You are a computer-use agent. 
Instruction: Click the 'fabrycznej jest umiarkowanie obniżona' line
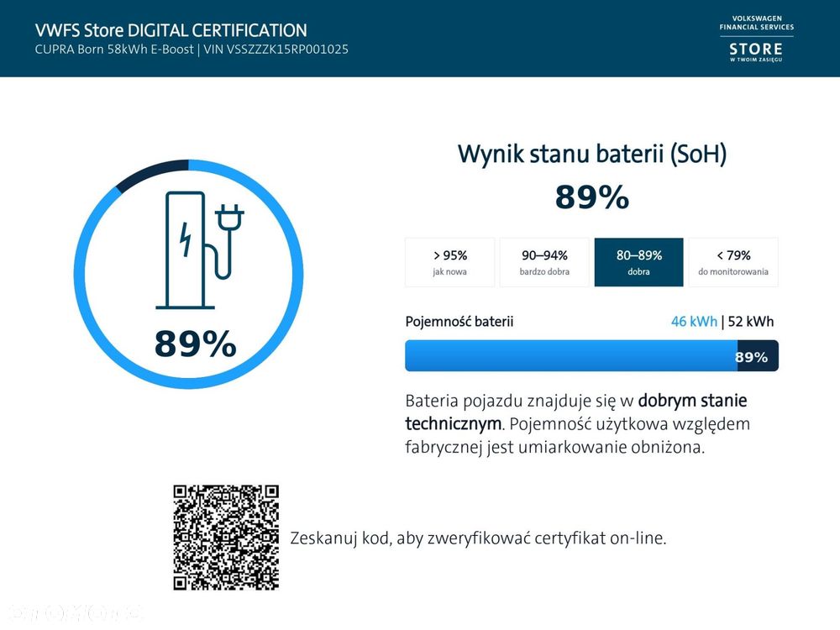(555, 447)
